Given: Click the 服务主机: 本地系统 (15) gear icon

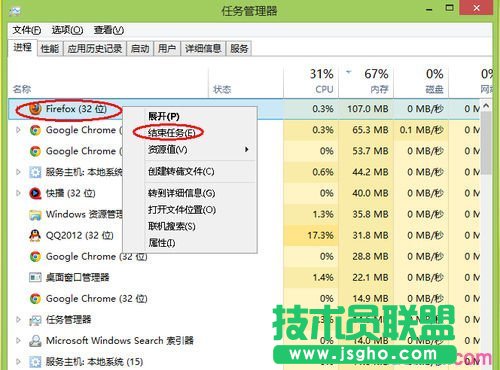Looking at the screenshot, I should click(x=35, y=362).
